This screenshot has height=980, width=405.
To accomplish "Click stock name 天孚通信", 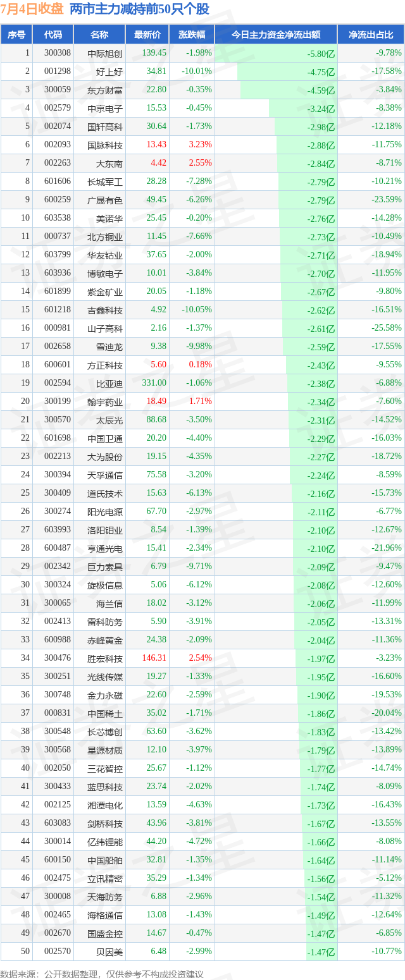I will tap(105, 475).
